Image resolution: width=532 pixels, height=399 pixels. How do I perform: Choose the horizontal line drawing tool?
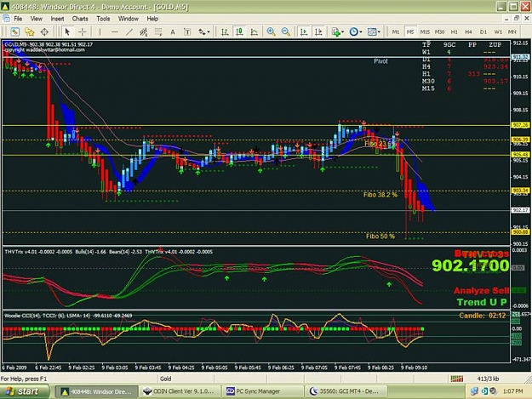pyautogui.click(x=115, y=31)
